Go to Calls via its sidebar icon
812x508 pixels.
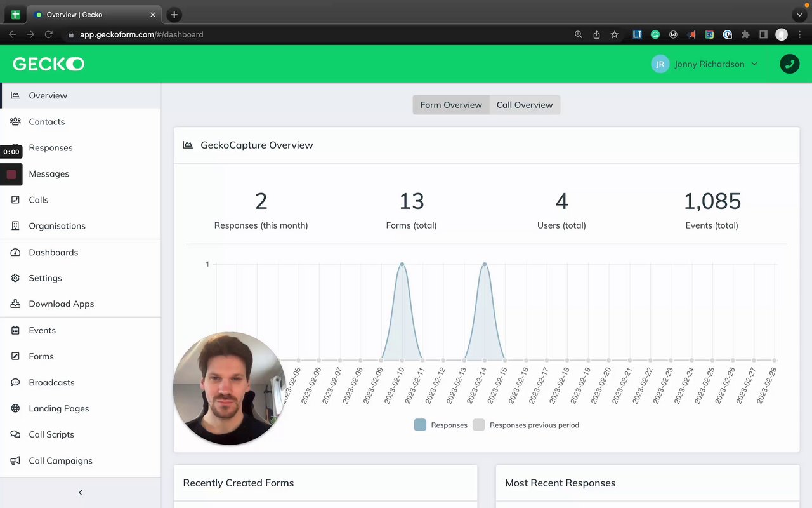pos(15,199)
